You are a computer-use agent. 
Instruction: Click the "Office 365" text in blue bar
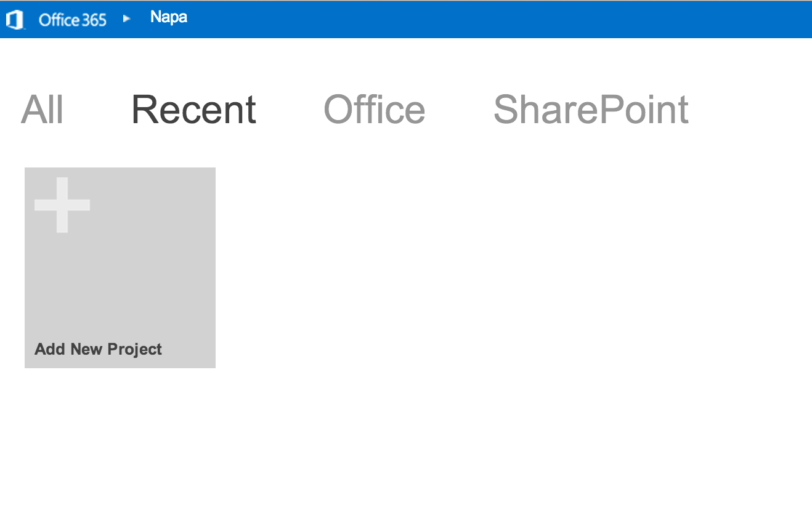pos(72,20)
